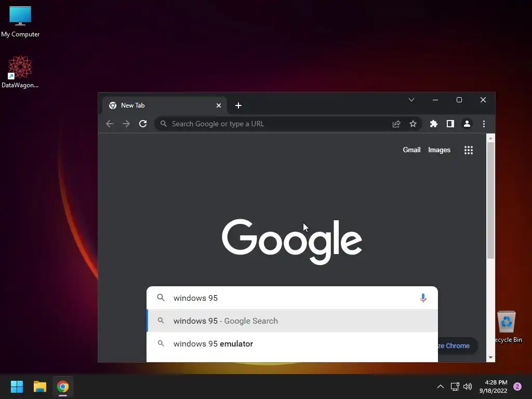Click the page's vertical scrollbar thumb

(490, 200)
